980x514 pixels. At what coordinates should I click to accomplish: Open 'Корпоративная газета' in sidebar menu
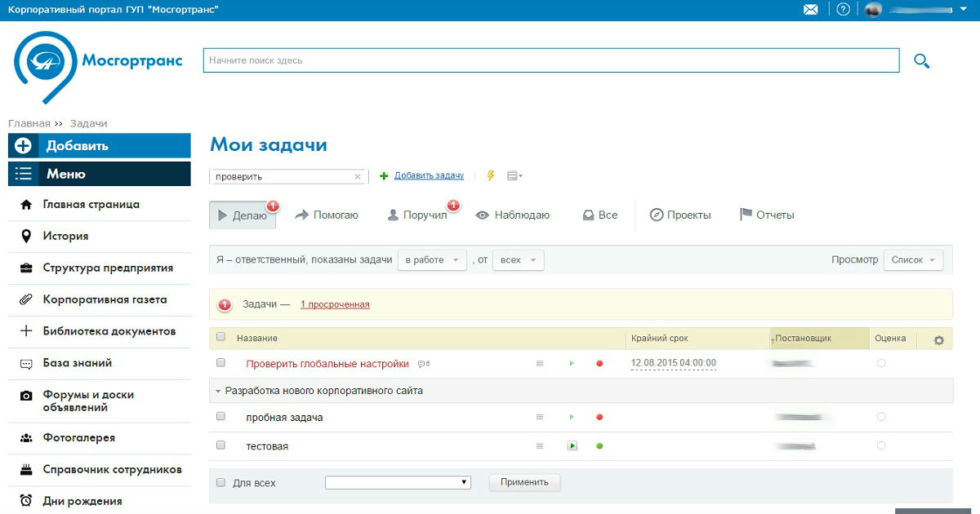pyautogui.click(x=105, y=299)
